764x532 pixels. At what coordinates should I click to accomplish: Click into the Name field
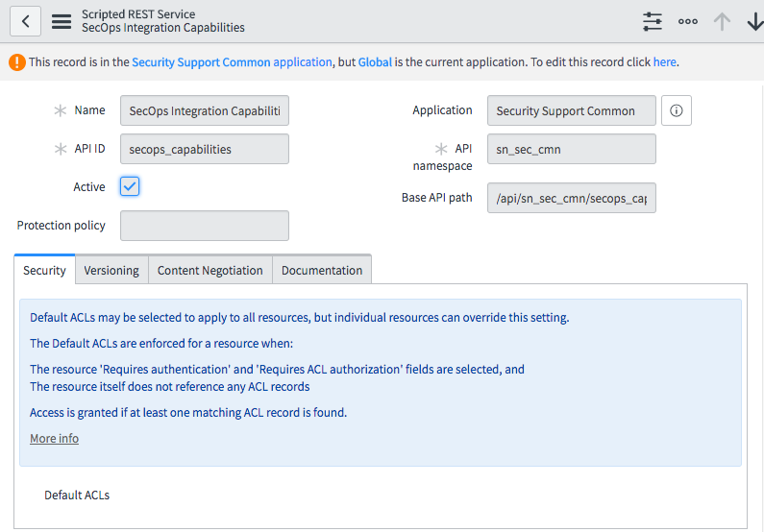205,110
